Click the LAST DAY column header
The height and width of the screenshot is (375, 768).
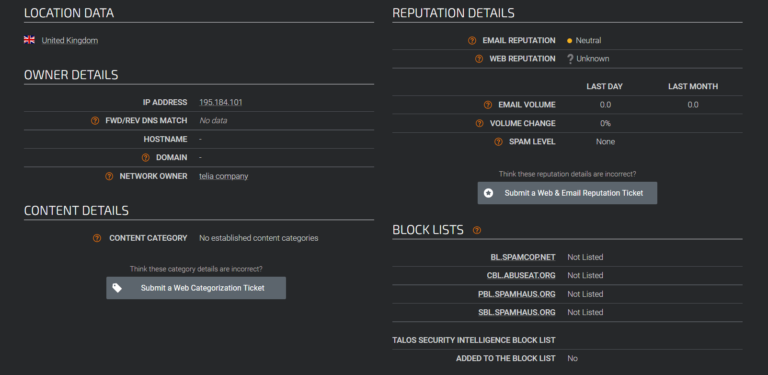pyautogui.click(x=604, y=87)
